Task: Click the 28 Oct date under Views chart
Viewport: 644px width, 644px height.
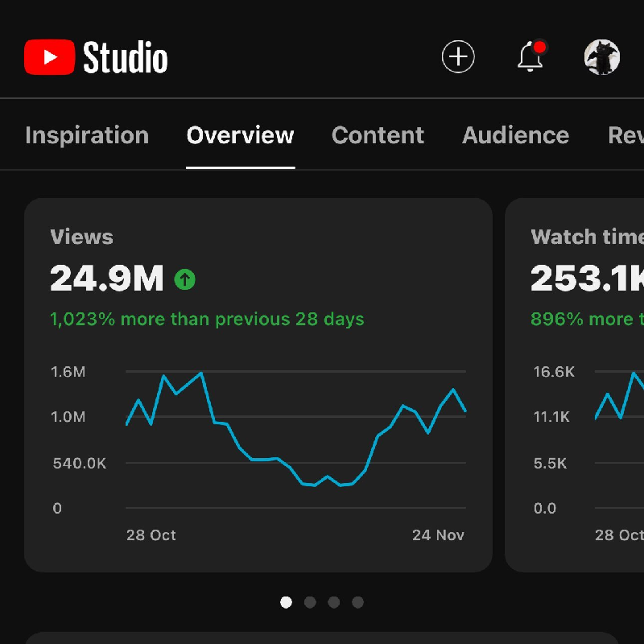Action: pyautogui.click(x=151, y=535)
